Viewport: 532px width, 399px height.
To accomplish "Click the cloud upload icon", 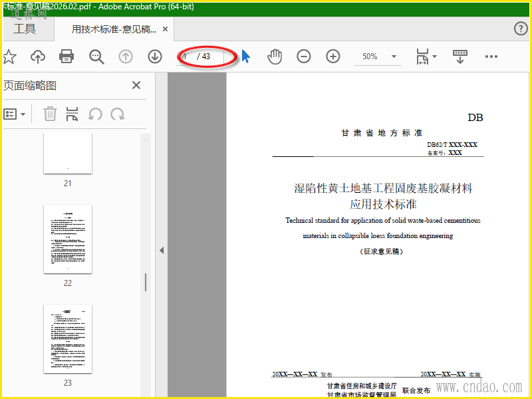I will [x=38, y=57].
